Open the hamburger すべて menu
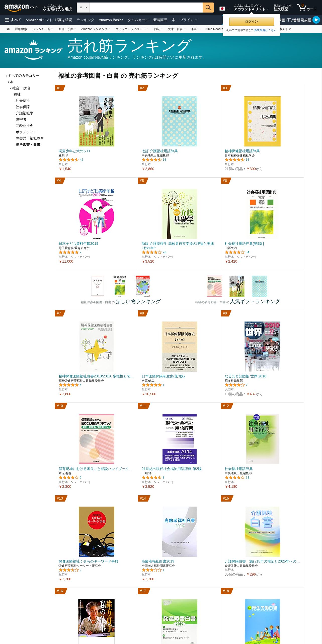The image size is (322, 644). pos(13,20)
